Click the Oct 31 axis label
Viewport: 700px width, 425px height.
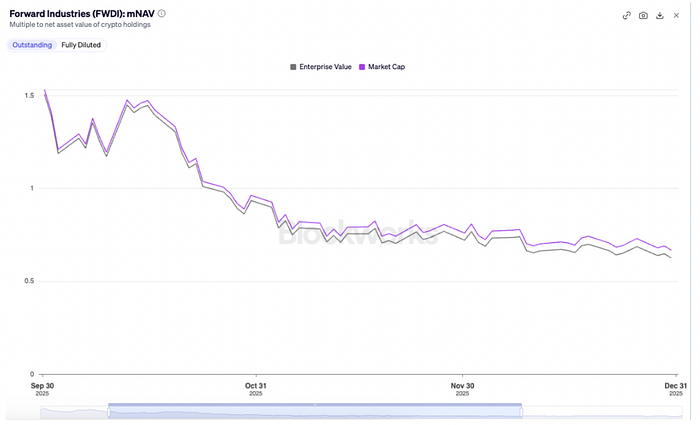tap(256, 387)
